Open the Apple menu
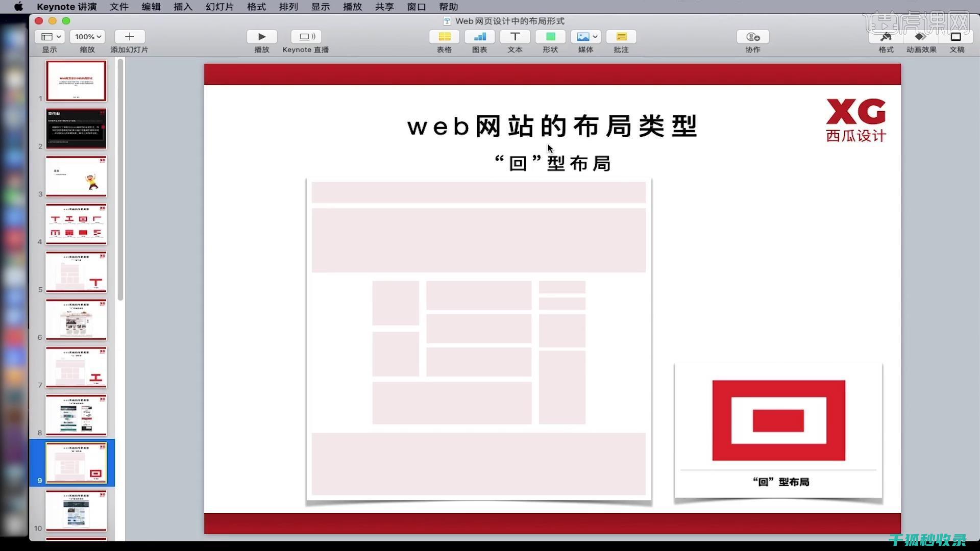 click(x=18, y=7)
